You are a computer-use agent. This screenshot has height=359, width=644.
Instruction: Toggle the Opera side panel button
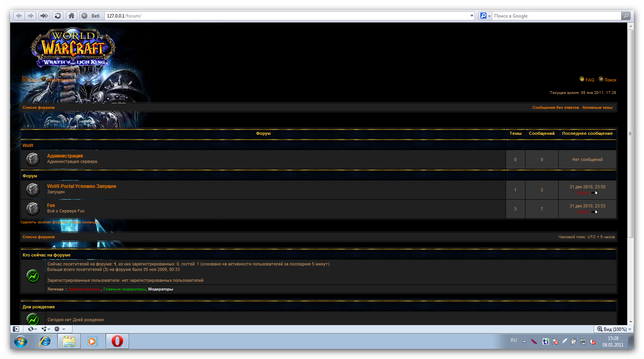click(16, 329)
